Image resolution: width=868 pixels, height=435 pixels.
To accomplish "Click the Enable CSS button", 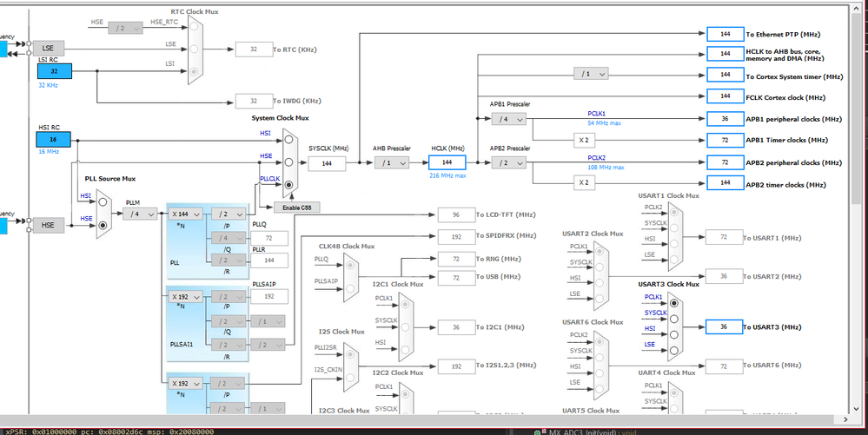I will coord(297,207).
